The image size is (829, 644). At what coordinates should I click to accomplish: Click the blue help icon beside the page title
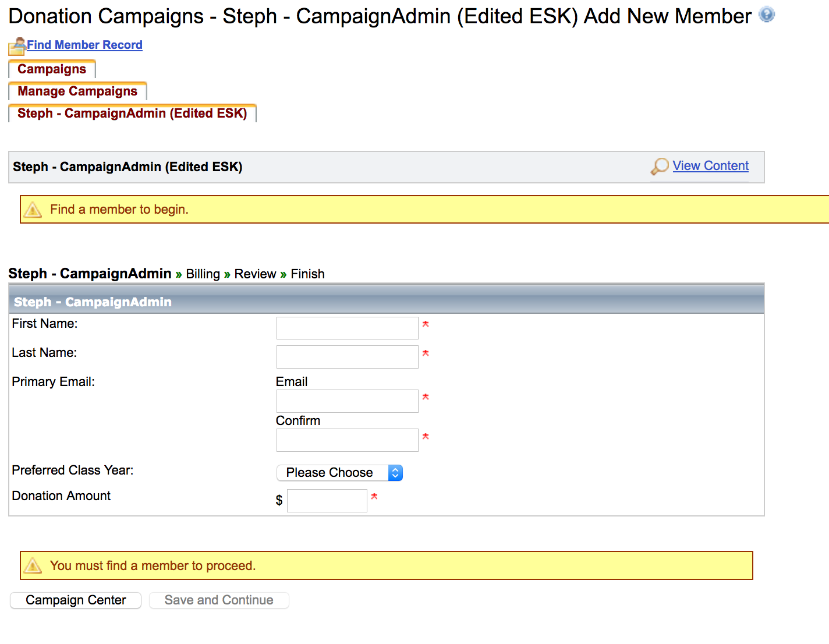[x=767, y=14]
